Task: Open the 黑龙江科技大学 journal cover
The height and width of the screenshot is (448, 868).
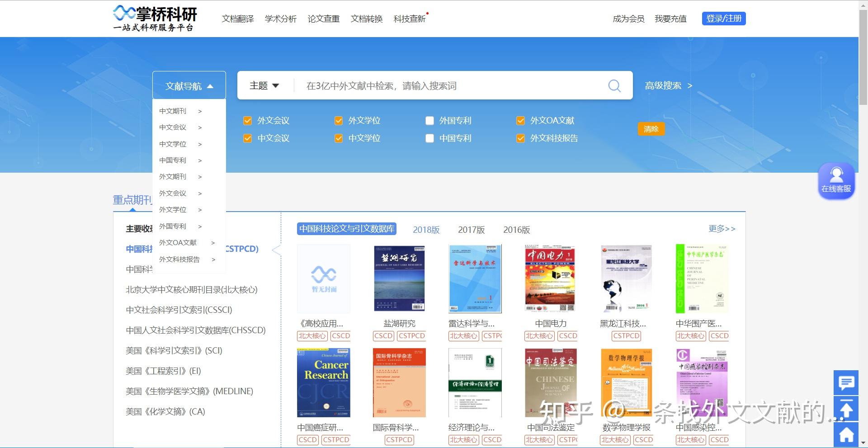Action: pos(626,278)
